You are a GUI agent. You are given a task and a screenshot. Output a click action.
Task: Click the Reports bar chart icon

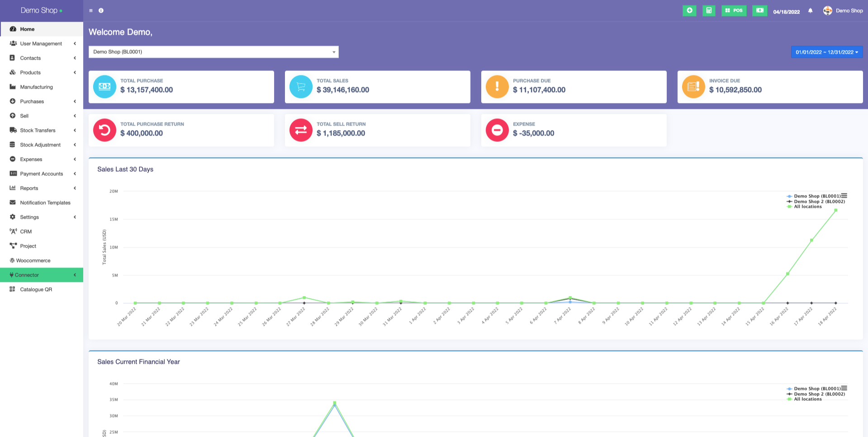(13, 188)
